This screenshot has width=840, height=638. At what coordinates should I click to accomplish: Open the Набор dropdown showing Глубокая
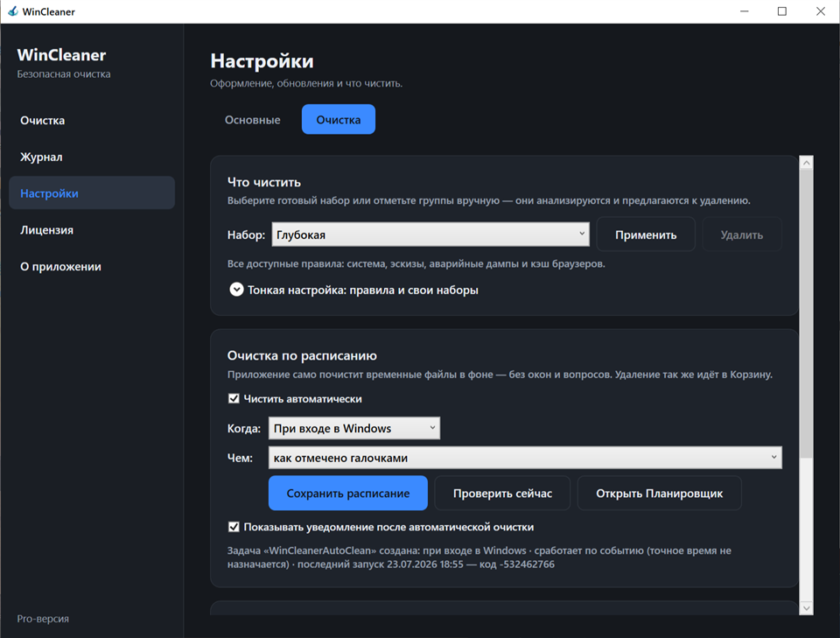pos(430,235)
